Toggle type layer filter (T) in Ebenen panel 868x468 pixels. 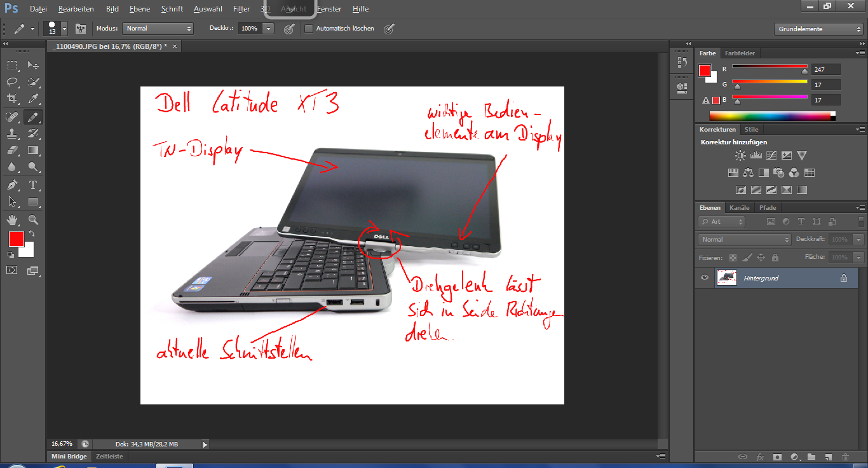coord(801,222)
